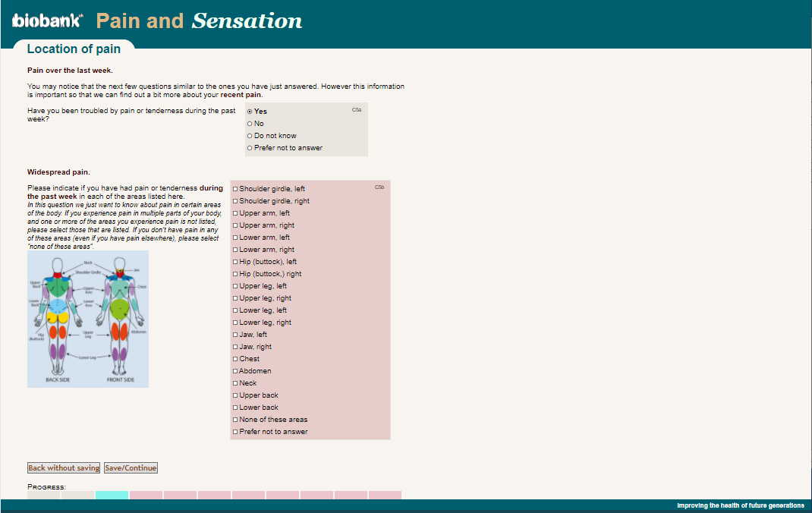
Task: Select the Yes radio button
Action: (250, 112)
